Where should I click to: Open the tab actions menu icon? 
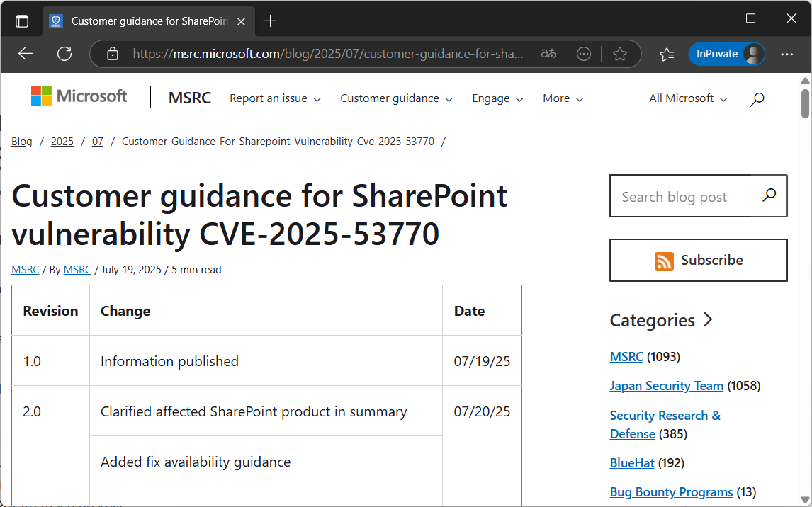pos(22,21)
